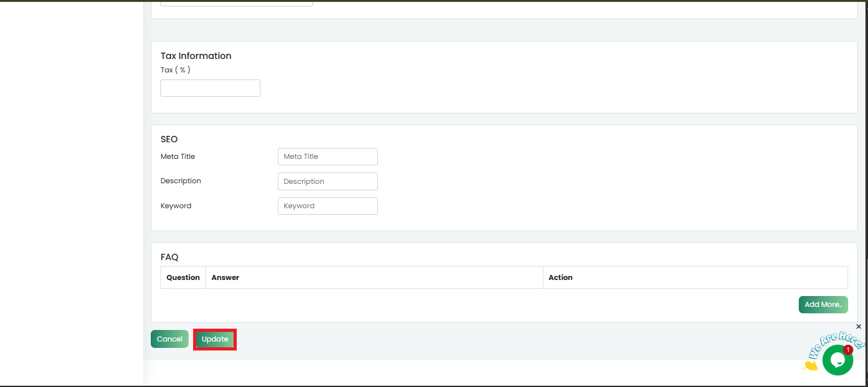This screenshot has height=387, width=868.
Task: Click the Answer column header in FAQ
Action: 225,277
